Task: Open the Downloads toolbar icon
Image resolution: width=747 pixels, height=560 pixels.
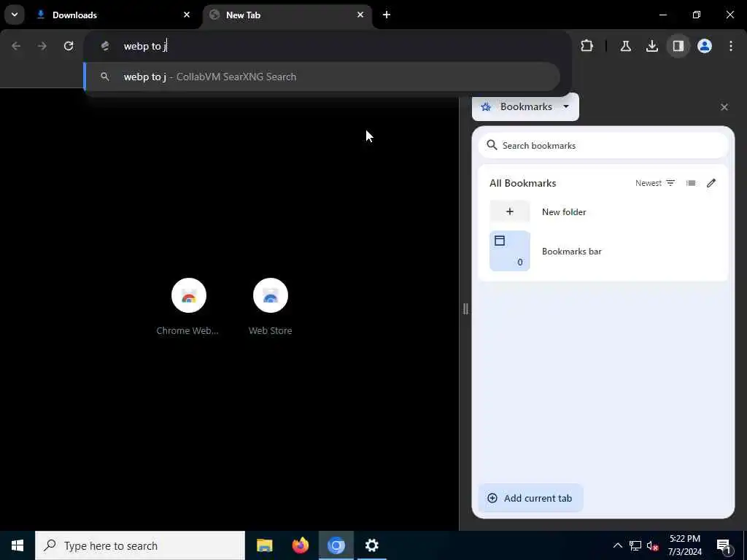Action: [651, 46]
